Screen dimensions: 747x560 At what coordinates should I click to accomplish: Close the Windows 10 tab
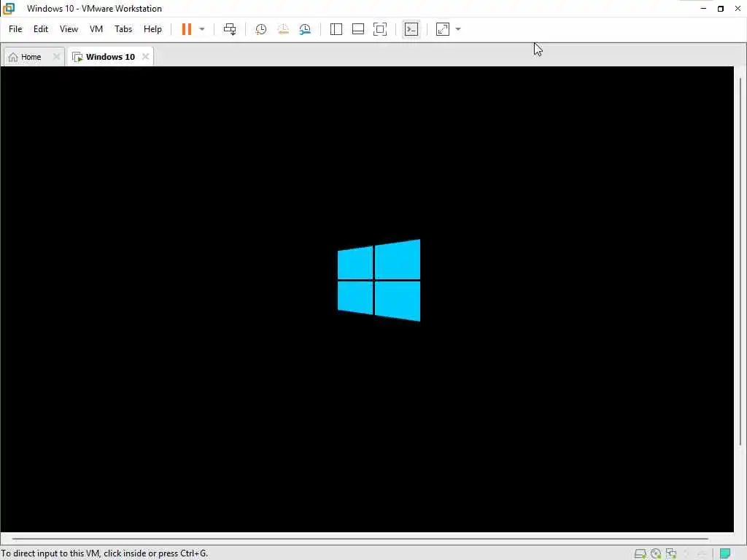(145, 57)
